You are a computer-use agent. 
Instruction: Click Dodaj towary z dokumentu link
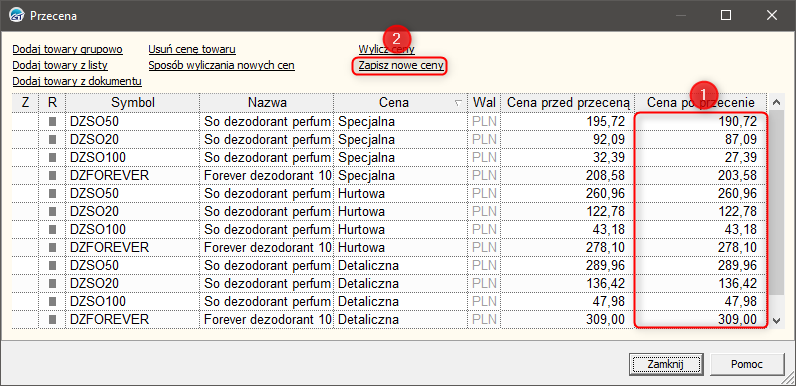77,81
